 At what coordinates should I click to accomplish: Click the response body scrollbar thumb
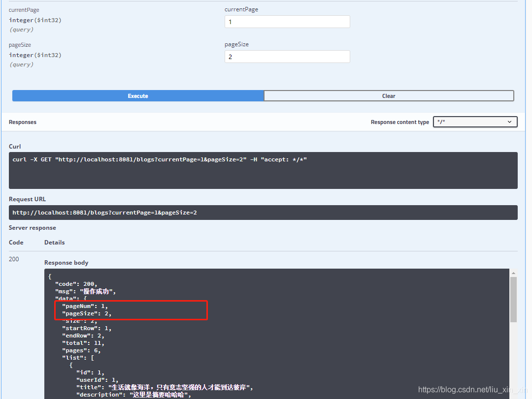coord(513,299)
